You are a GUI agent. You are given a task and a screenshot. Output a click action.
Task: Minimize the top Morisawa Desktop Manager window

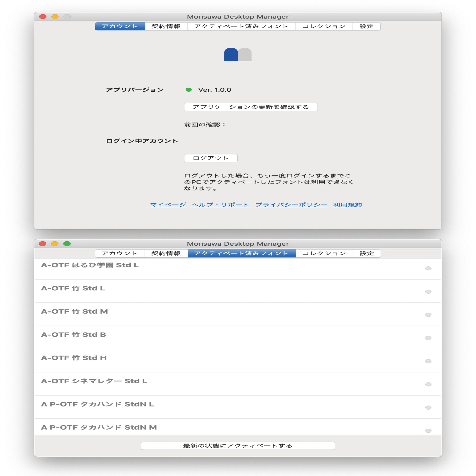[x=55, y=16]
